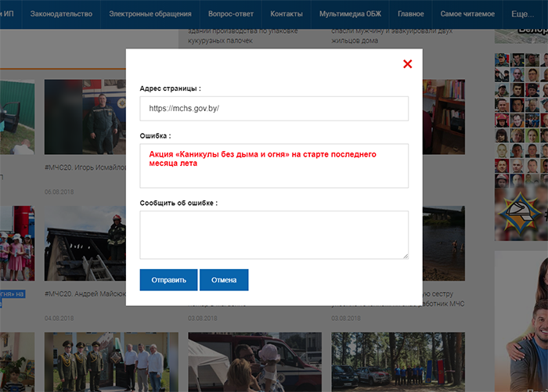The height and width of the screenshot is (392, 548).
Task: Open the children in pink dresses photo
Action: (17, 243)
